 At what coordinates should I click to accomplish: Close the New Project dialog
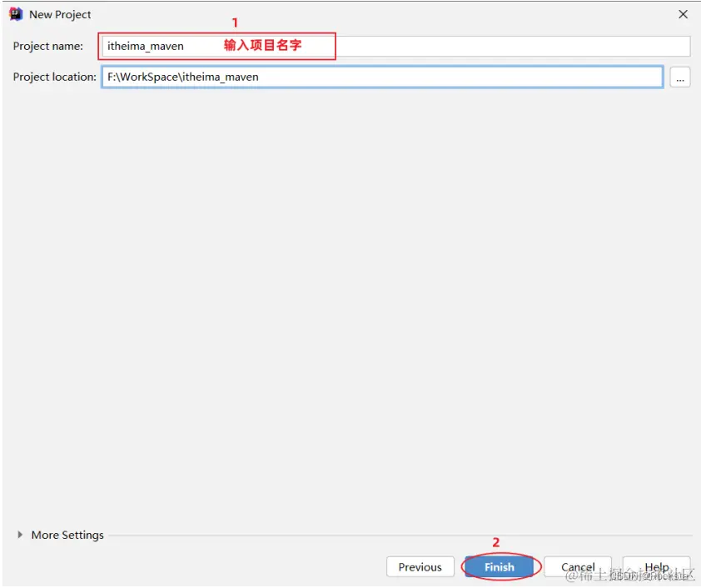[x=683, y=14]
